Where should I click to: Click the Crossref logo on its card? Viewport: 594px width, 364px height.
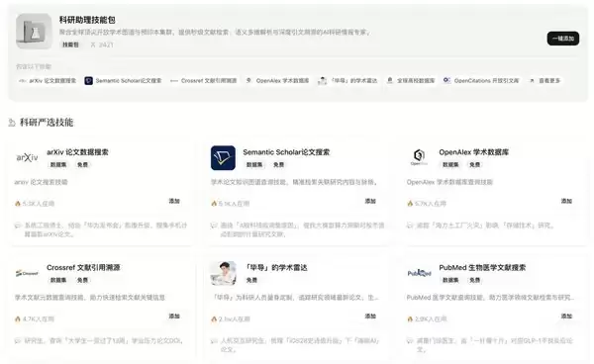point(27,273)
